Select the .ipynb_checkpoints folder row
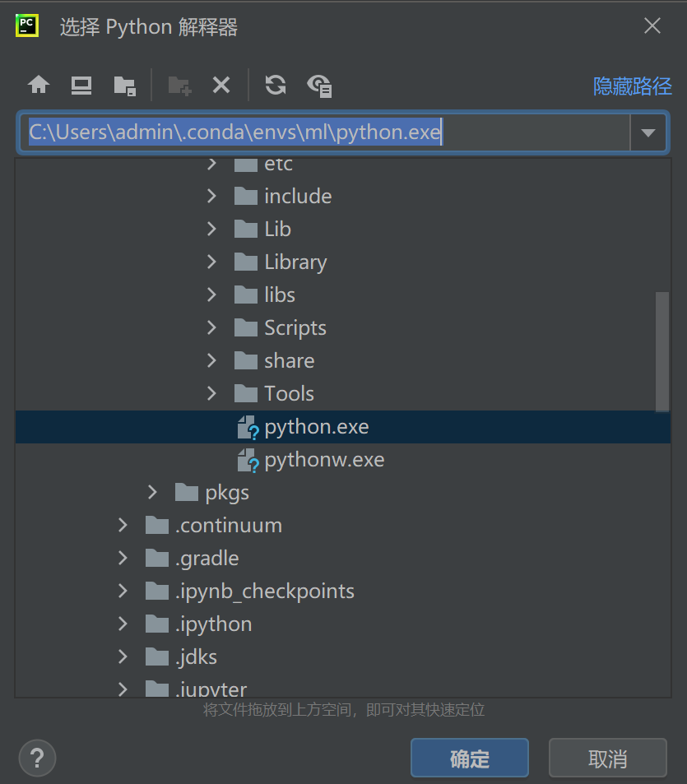 [343, 591]
